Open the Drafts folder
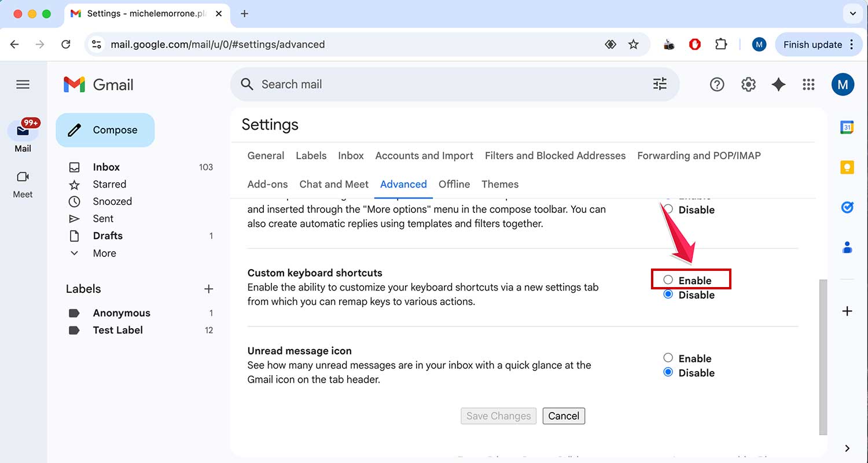Image resolution: width=868 pixels, height=463 pixels. pyautogui.click(x=108, y=236)
